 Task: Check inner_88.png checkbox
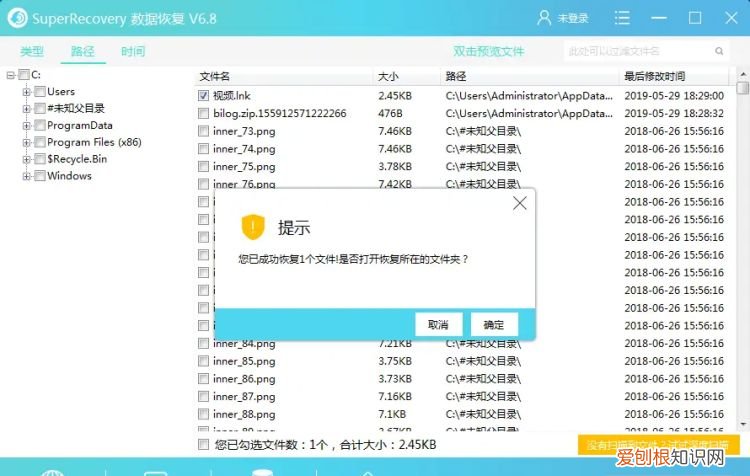coord(203,414)
